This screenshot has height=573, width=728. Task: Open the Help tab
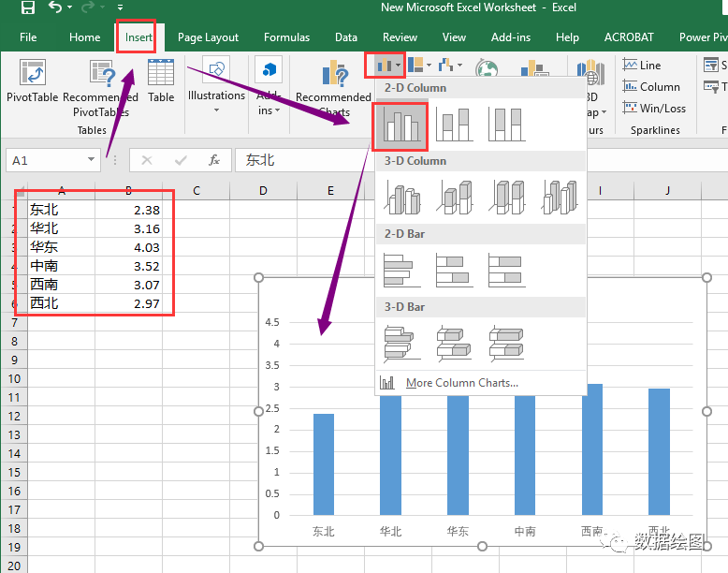pos(567,37)
